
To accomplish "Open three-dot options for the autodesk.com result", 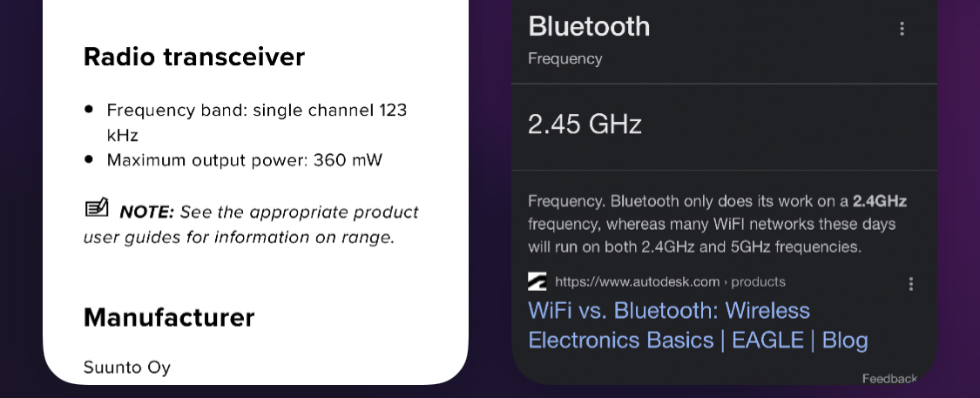I will click(910, 284).
